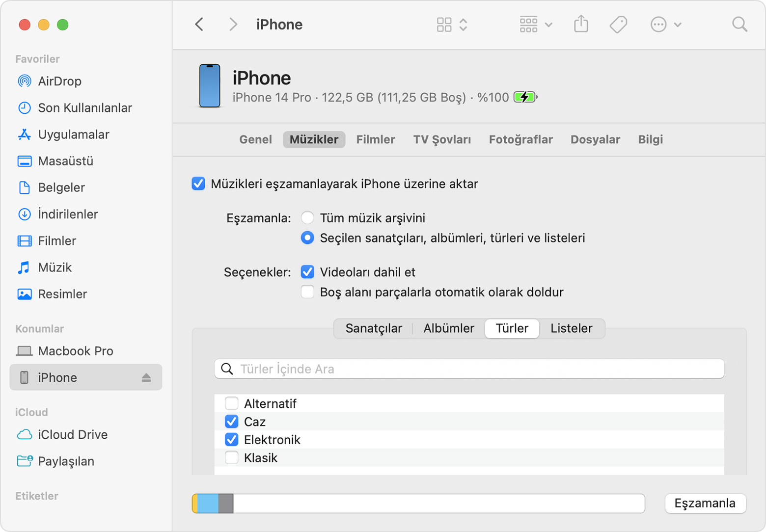Open the Share toolbar icon
Screen dimensions: 766x532
point(581,24)
